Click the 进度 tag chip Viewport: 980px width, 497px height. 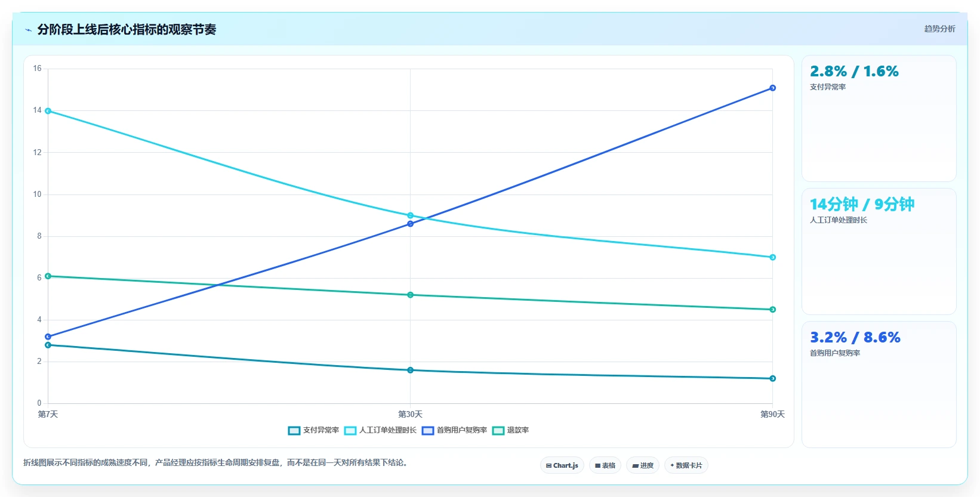(643, 465)
